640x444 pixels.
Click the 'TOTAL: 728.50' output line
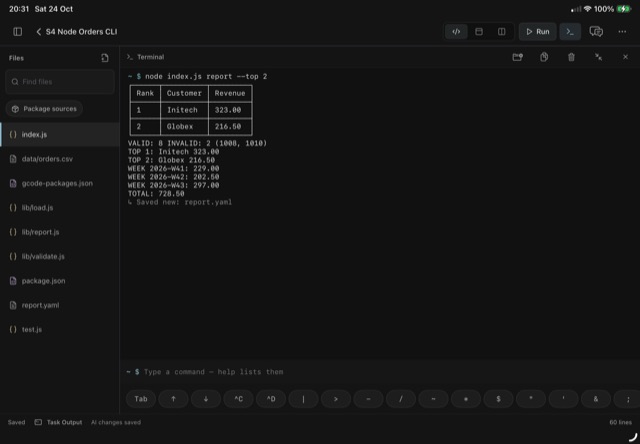click(156, 194)
